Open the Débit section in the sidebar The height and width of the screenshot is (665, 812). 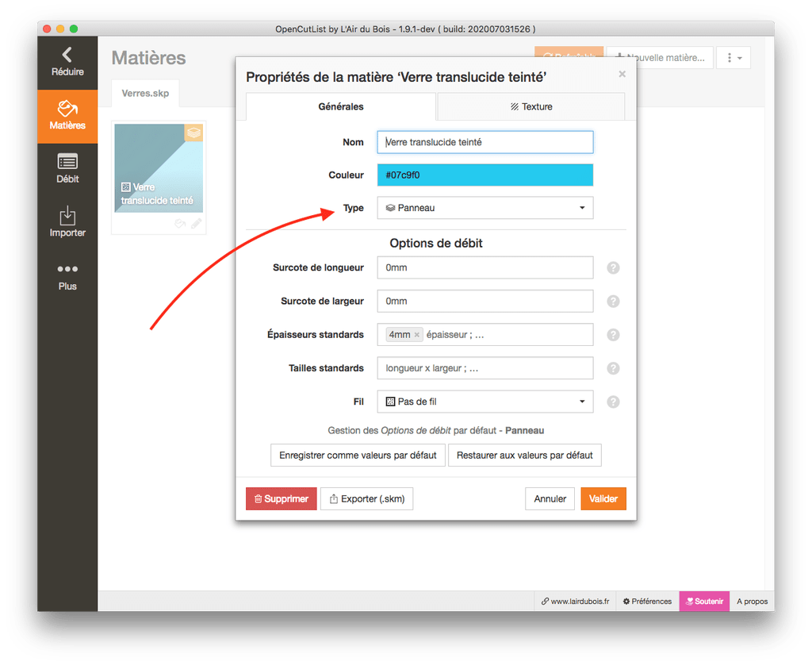67,169
